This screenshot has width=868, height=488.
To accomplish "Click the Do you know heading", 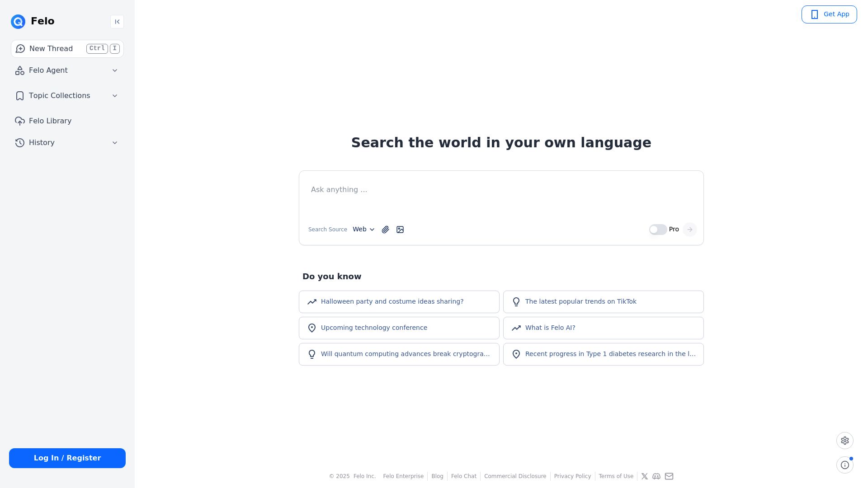I will coord(332,277).
